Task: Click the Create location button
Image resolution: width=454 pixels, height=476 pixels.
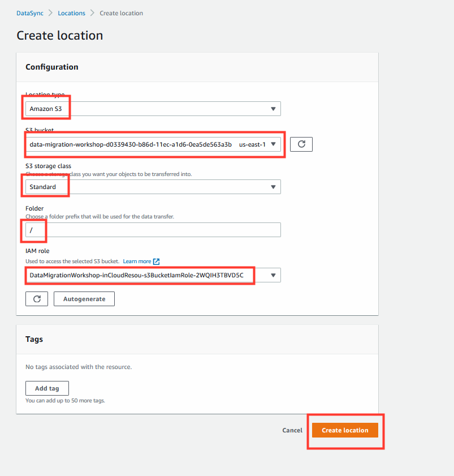Action: tap(345, 430)
